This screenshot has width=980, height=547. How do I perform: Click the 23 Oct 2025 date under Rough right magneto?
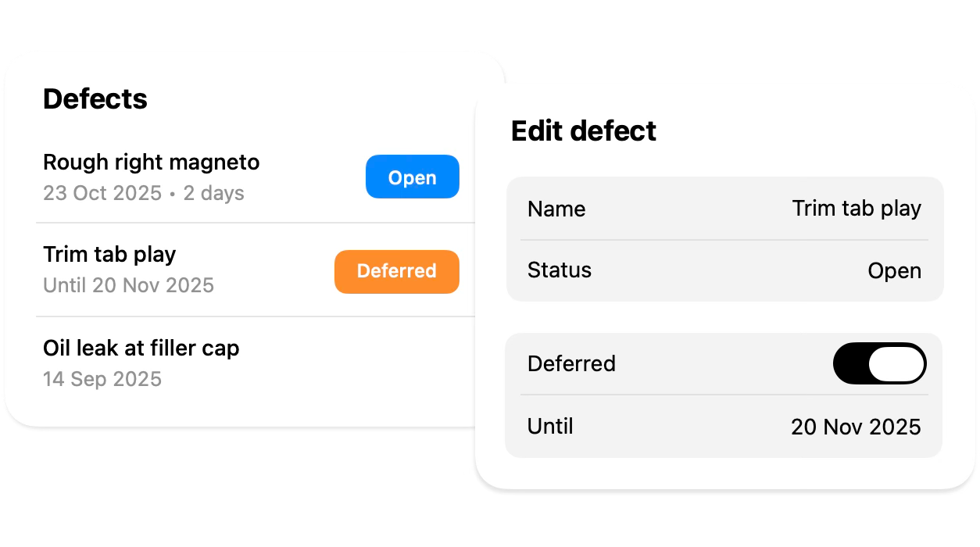(102, 194)
